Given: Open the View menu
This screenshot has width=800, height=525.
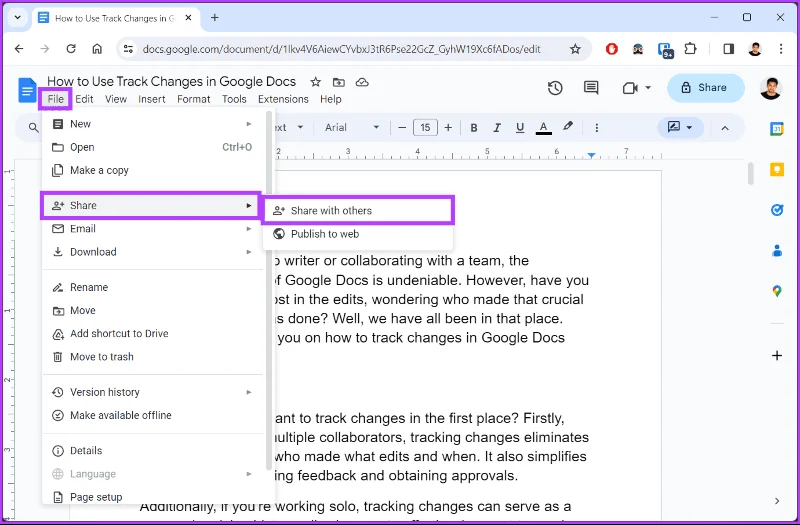Looking at the screenshot, I should coord(116,99).
